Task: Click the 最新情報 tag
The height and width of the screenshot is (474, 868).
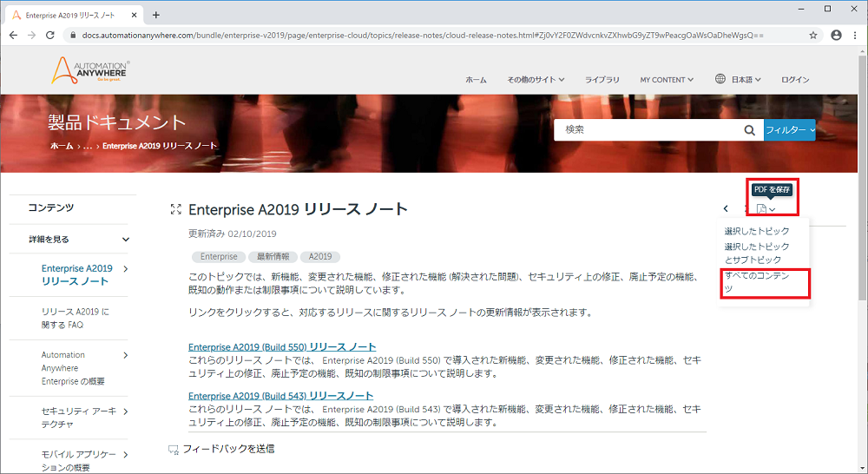Action: [x=273, y=257]
